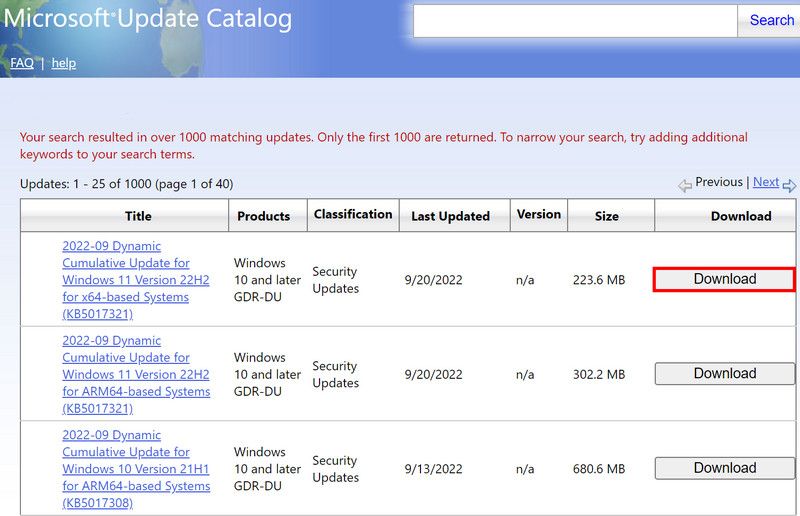Sort by Last Updated column header
This screenshot has height=516, width=800.
[455, 215]
